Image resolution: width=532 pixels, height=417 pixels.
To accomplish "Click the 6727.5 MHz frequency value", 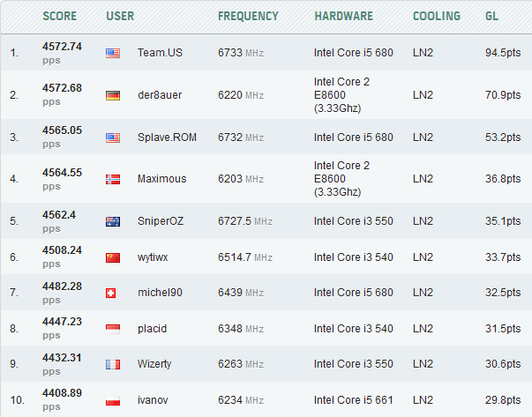I will [x=245, y=221].
